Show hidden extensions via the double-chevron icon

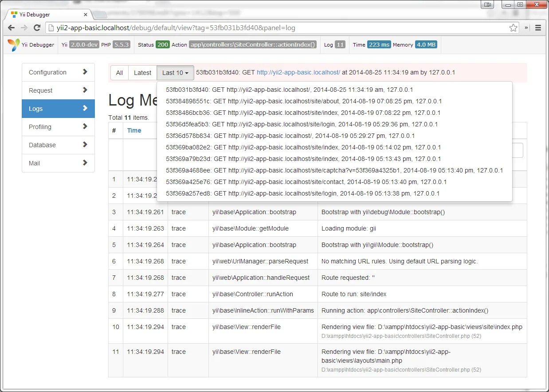tap(526, 28)
